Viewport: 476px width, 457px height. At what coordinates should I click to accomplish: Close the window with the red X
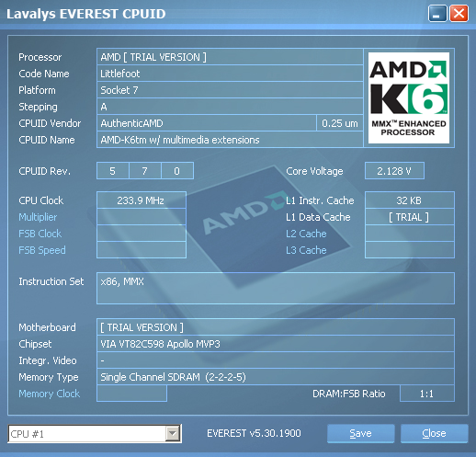coord(459,14)
